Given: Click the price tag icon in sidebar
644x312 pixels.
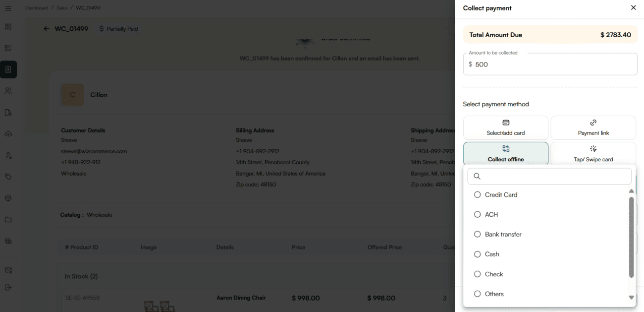Looking at the screenshot, I should [8, 177].
